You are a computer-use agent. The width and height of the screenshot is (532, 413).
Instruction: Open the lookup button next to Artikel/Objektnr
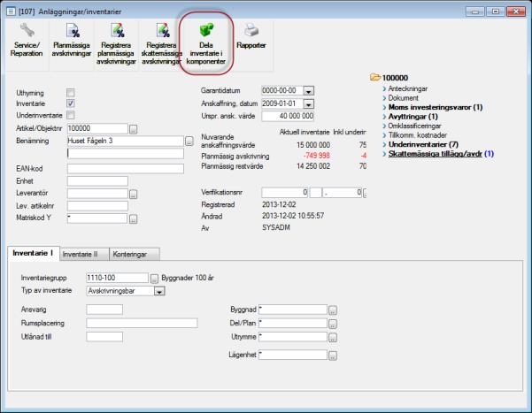(x=134, y=129)
